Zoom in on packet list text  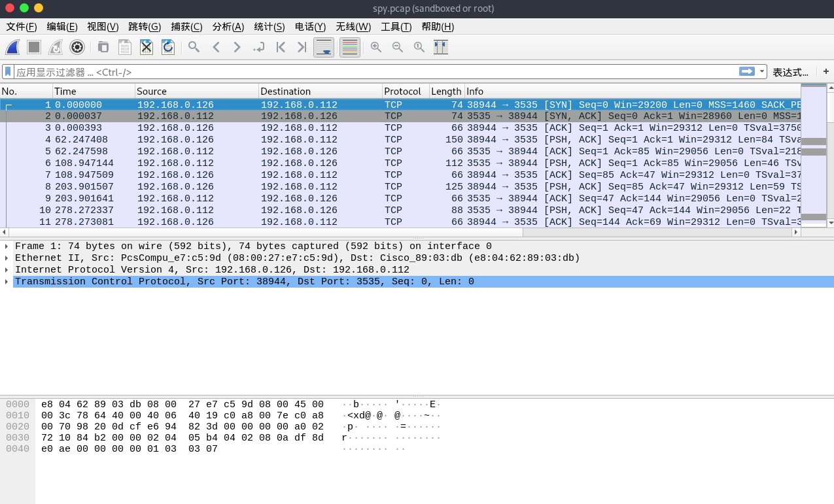point(376,47)
